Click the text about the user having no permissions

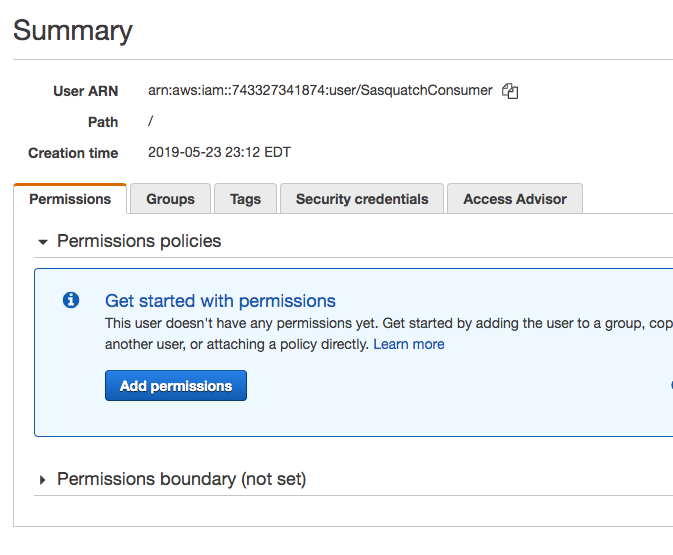click(x=388, y=334)
